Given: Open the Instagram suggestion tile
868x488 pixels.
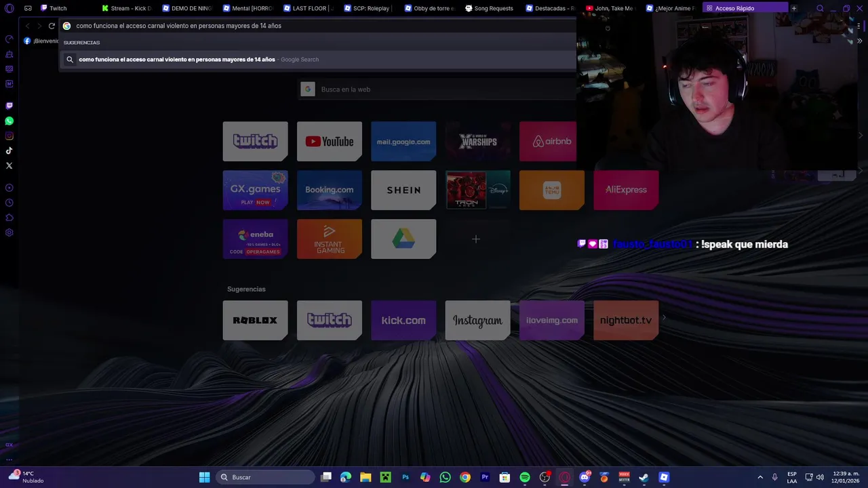Looking at the screenshot, I should pos(478,320).
